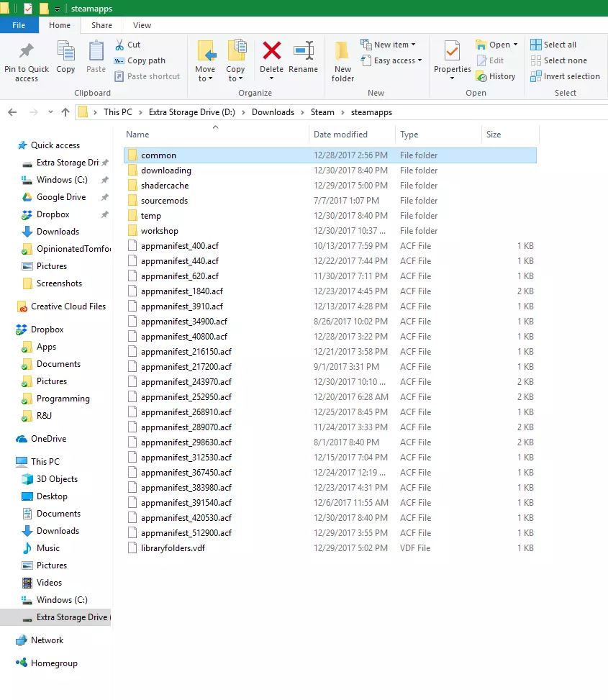Open the Screenshots quick access folder
Screen dimensions: 608x700
point(60,283)
